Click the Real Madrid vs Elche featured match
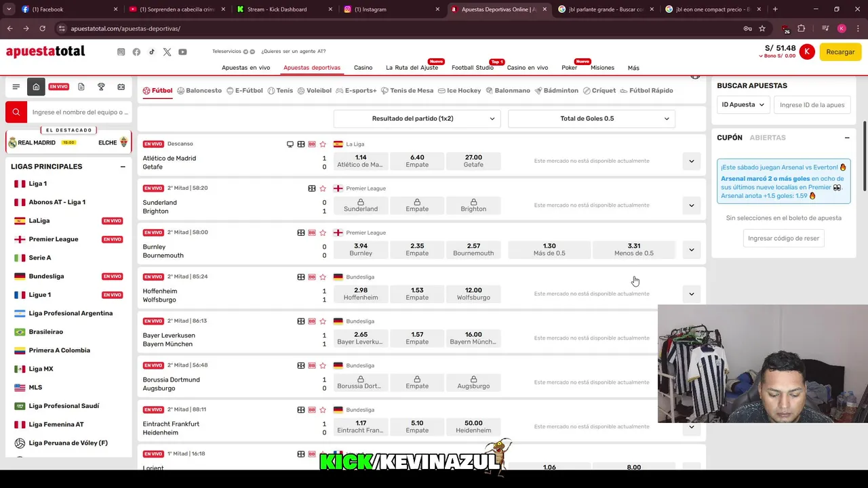Screen dimensions: 868x488 (68, 142)
